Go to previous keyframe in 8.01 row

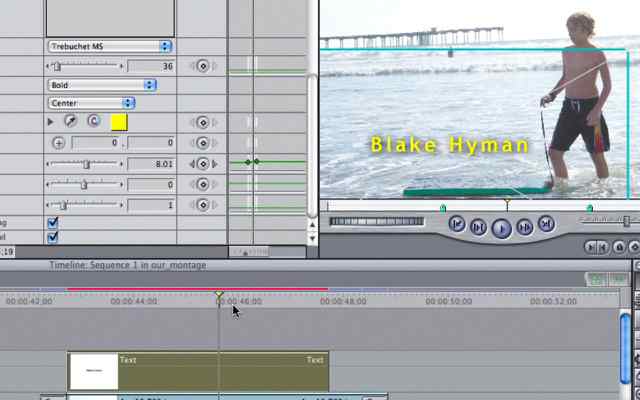click(192, 164)
